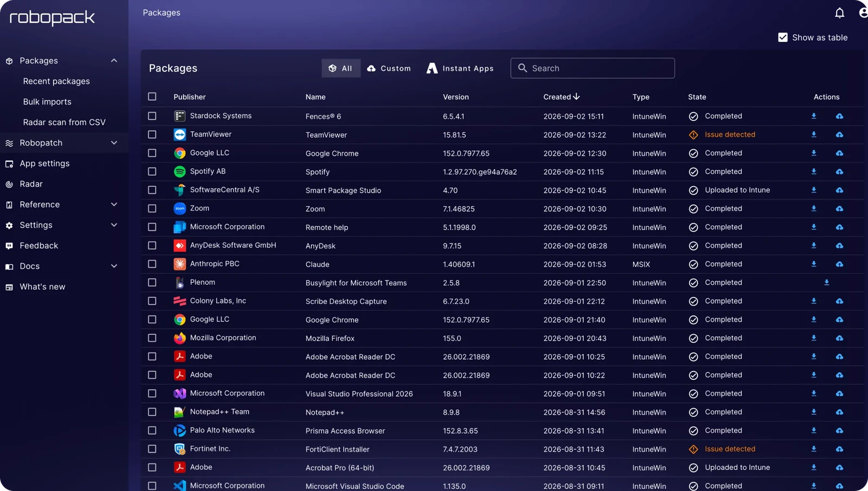Upload Remote help package to cloud
Screen dimensions: 868x491
(x=839, y=227)
